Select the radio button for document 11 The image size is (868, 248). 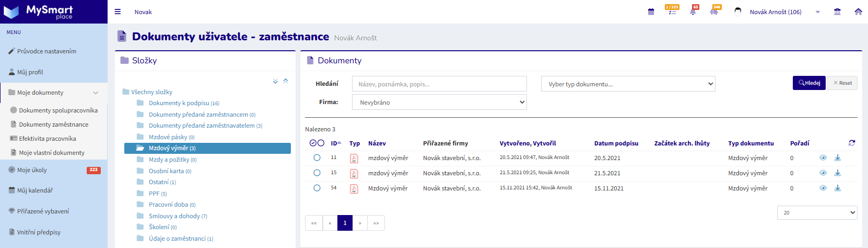point(317,157)
